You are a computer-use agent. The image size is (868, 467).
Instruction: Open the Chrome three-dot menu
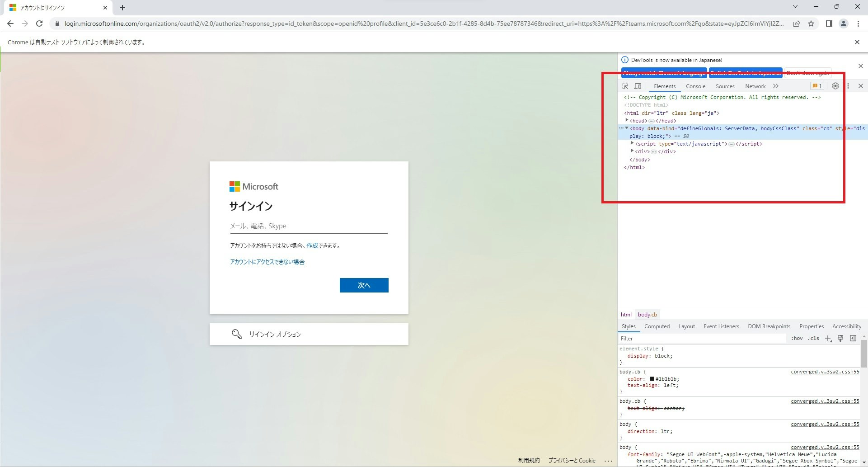click(x=858, y=24)
